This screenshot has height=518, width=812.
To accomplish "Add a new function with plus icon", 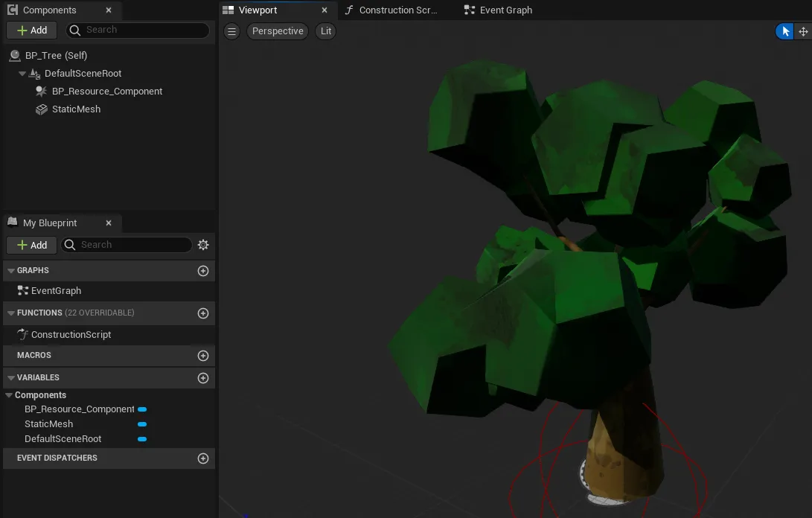I will click(x=203, y=313).
